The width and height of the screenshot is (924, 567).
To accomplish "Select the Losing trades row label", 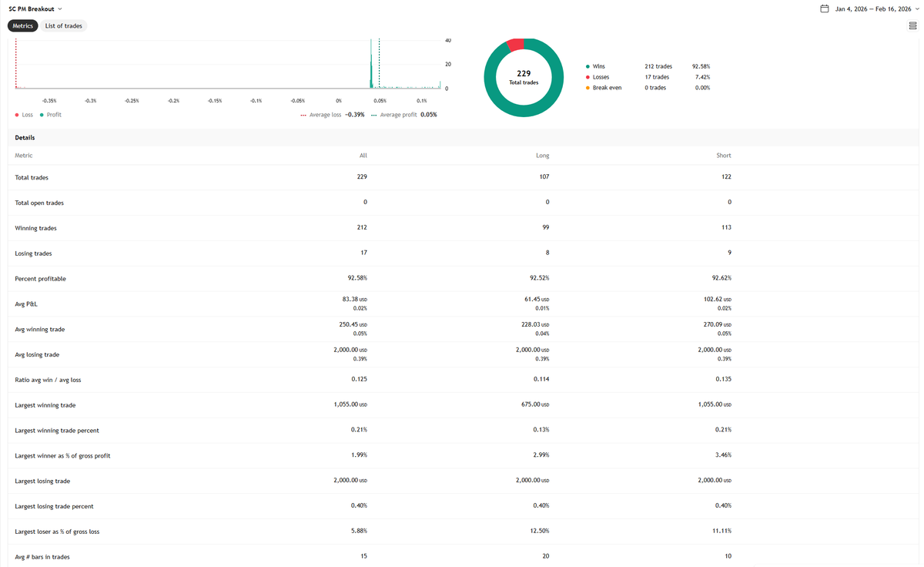I will coord(33,253).
